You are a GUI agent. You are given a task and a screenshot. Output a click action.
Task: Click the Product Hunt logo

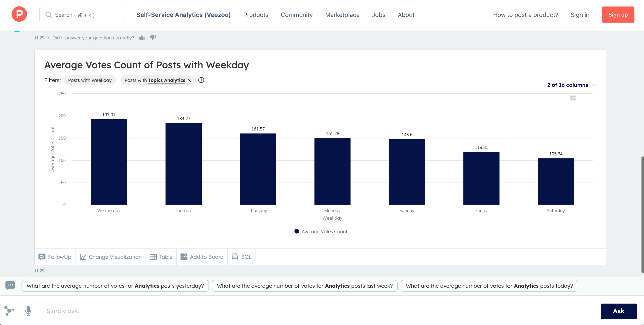click(x=19, y=14)
